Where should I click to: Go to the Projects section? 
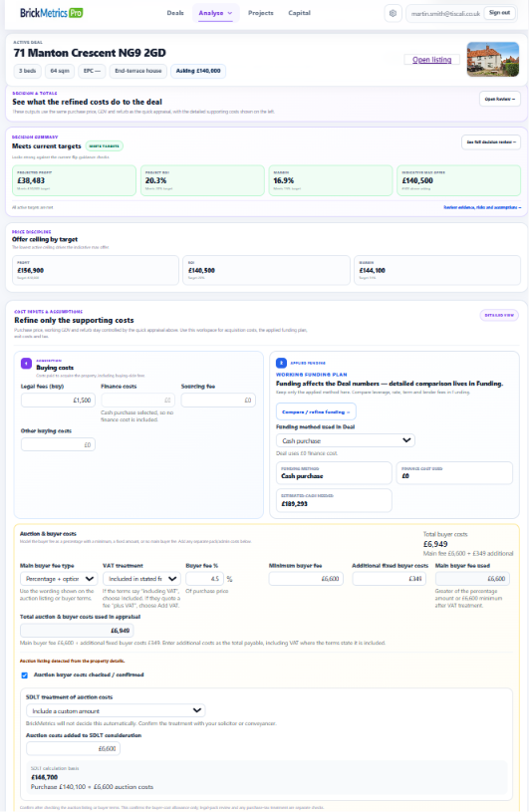260,13
